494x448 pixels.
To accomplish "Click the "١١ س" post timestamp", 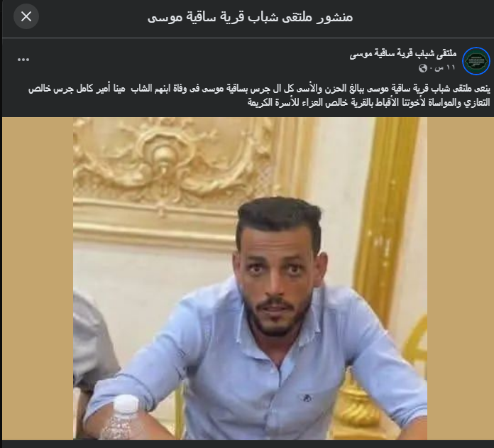I will click(445, 67).
